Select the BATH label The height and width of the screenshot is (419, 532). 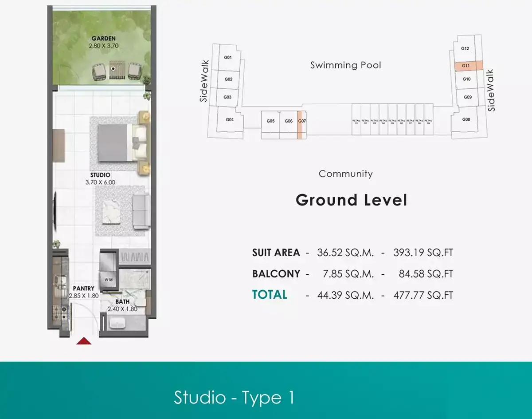pos(122,302)
